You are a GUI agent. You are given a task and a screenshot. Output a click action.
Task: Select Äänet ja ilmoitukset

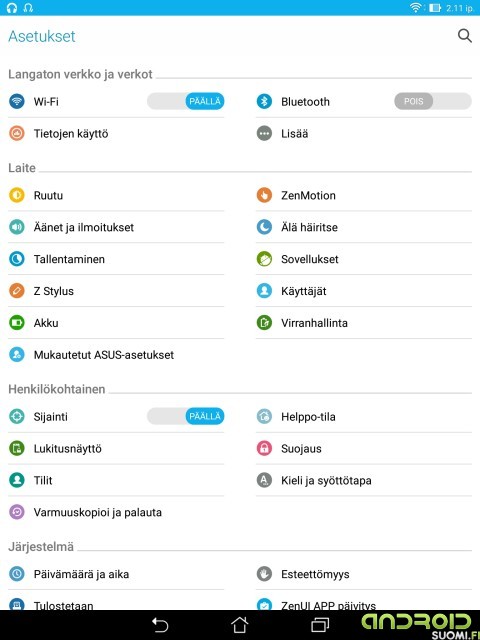[x=116, y=227]
